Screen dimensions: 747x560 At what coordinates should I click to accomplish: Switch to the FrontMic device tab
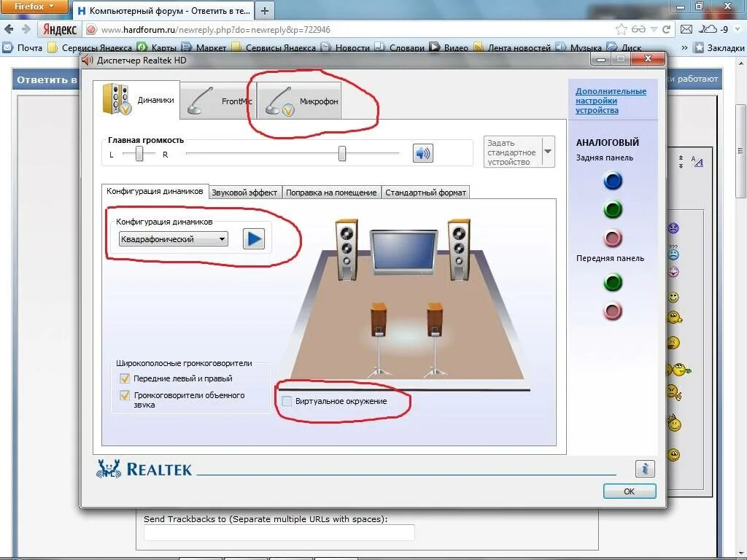click(218, 101)
